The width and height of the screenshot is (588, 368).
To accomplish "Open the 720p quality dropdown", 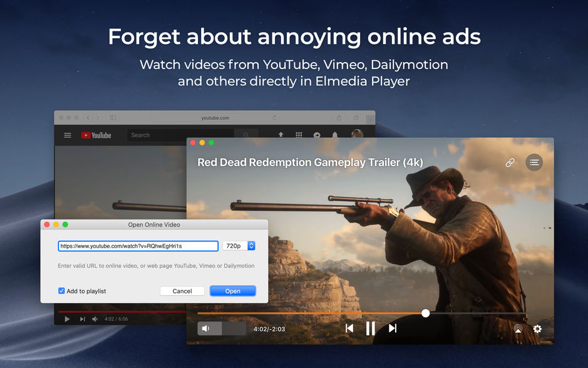I will point(239,246).
